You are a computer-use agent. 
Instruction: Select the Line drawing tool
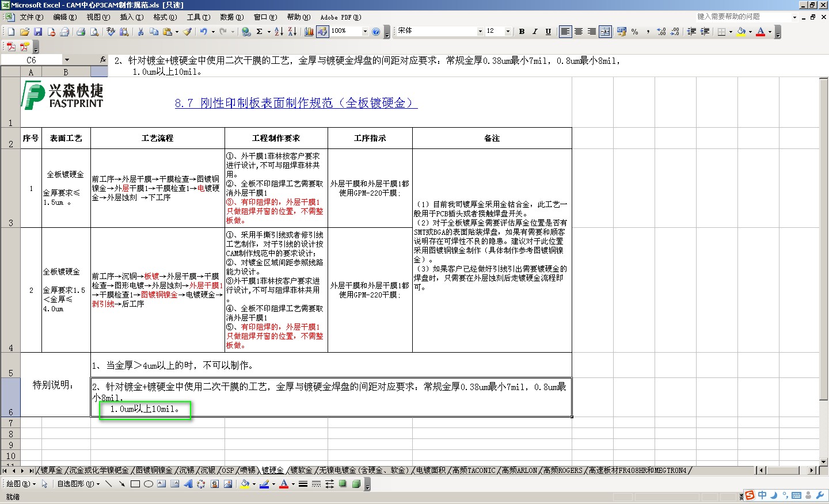pos(108,484)
